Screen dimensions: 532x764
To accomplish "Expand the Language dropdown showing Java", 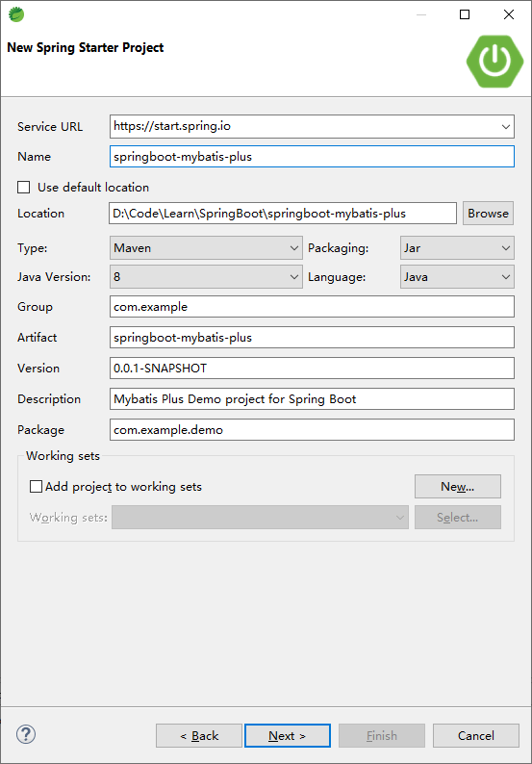I will 457,277.
